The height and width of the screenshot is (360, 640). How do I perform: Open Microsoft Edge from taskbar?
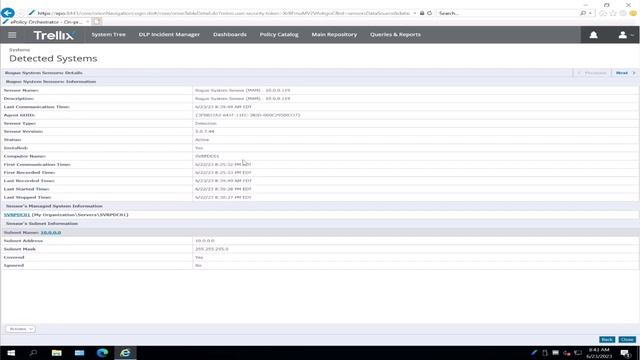click(102, 353)
